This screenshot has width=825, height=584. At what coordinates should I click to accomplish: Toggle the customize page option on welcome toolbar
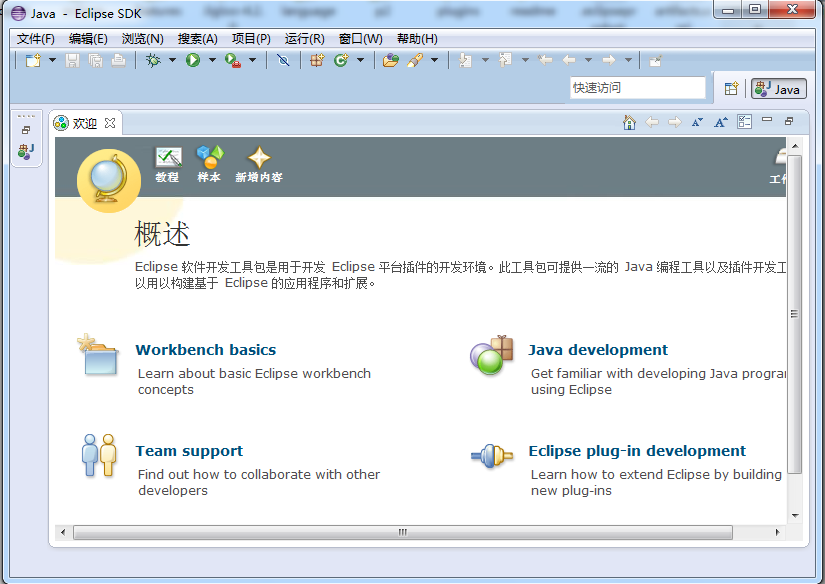coord(743,121)
